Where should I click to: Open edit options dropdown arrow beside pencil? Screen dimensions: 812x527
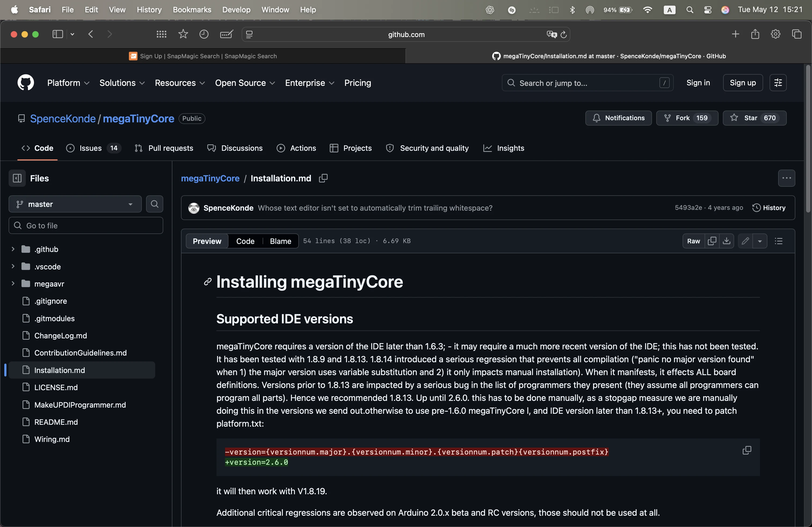pyautogui.click(x=760, y=241)
